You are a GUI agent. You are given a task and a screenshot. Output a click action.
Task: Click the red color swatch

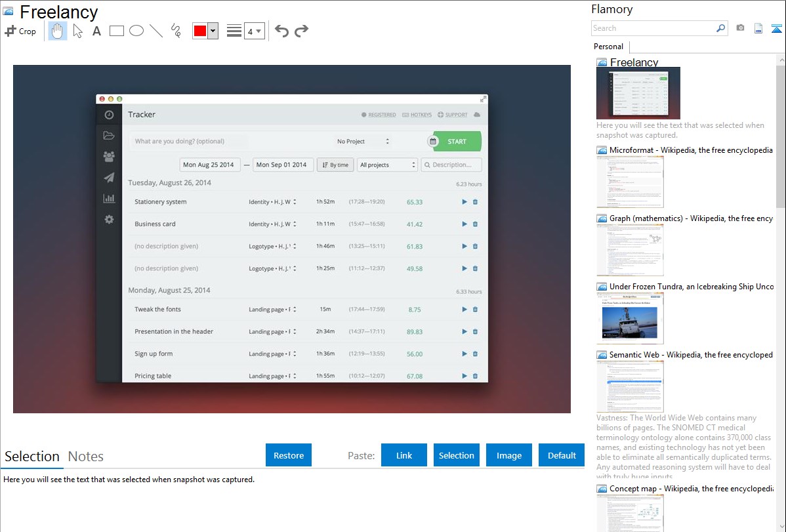[200, 31]
